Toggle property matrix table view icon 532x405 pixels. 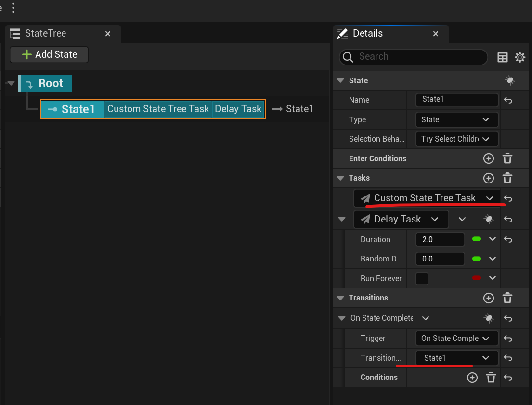click(502, 57)
